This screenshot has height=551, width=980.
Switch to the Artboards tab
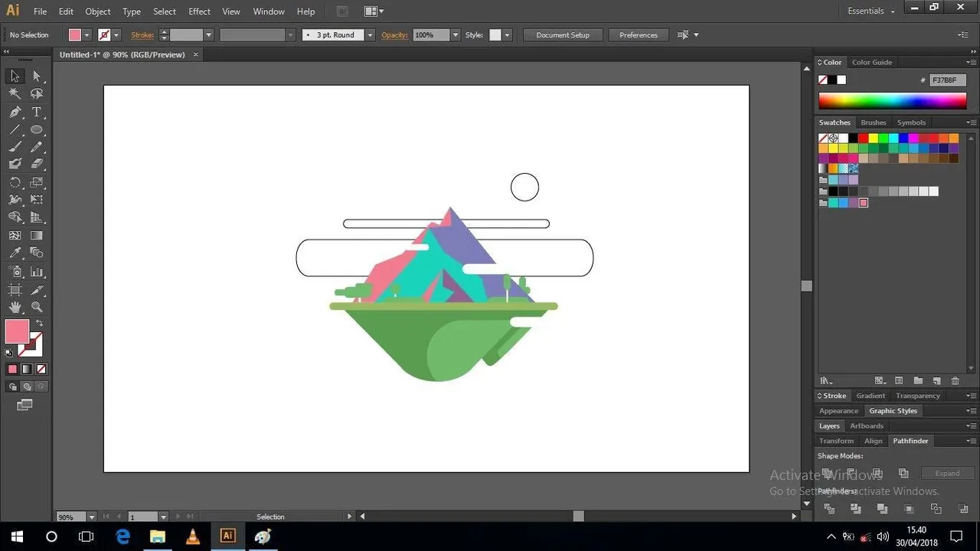(x=867, y=426)
